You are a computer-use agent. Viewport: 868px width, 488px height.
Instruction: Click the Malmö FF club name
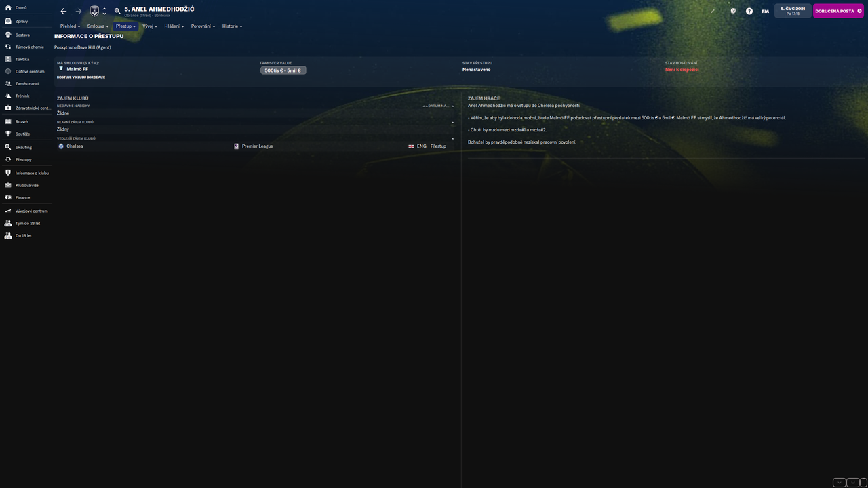77,69
